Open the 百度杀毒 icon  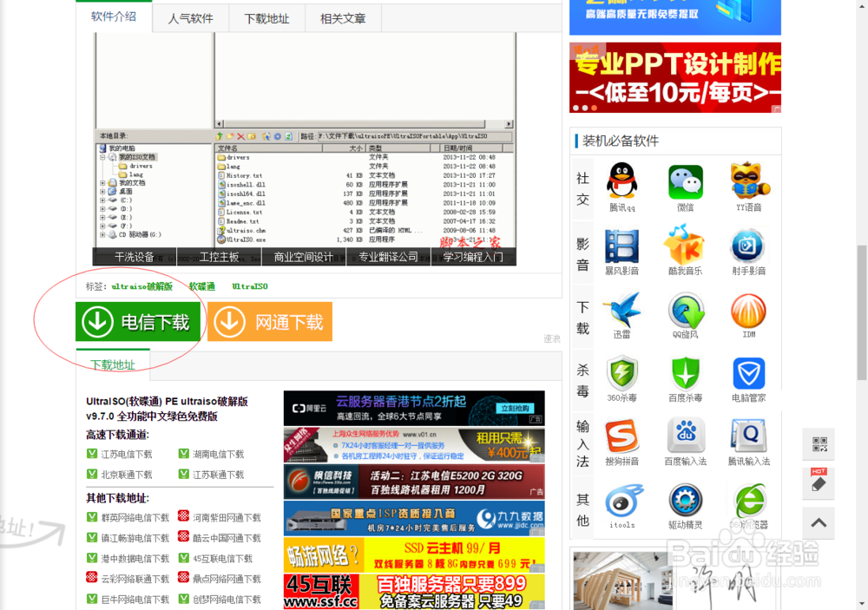point(686,373)
